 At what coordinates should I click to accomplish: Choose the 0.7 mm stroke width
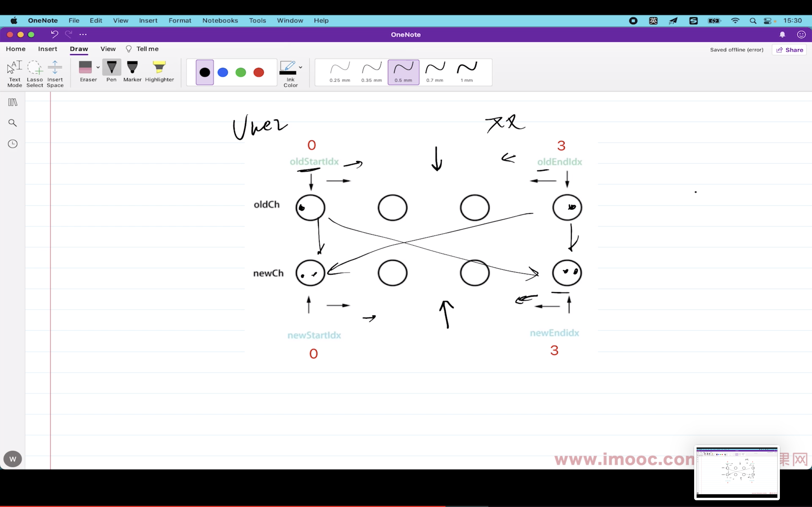click(435, 72)
